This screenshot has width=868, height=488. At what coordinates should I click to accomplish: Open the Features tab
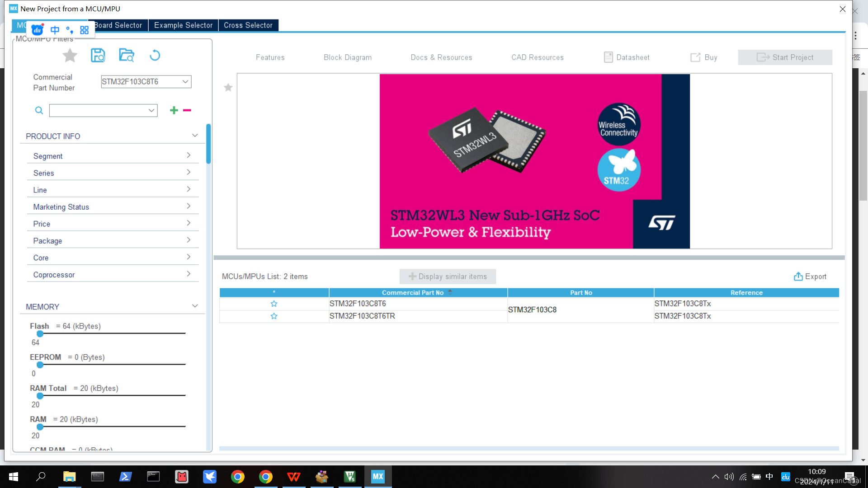pyautogui.click(x=270, y=57)
